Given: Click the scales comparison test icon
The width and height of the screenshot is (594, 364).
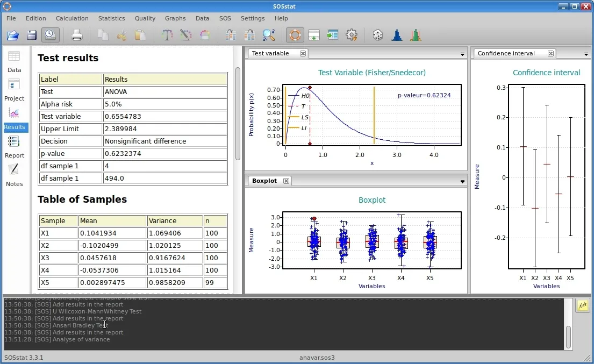Looking at the screenshot, I should click(167, 35).
